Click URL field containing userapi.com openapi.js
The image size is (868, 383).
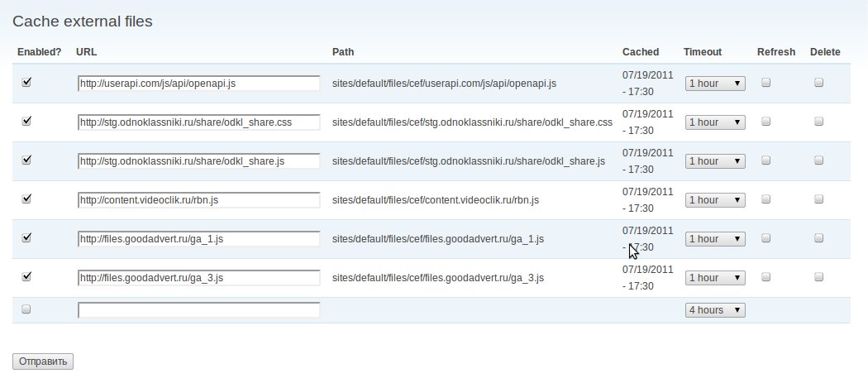click(x=198, y=84)
